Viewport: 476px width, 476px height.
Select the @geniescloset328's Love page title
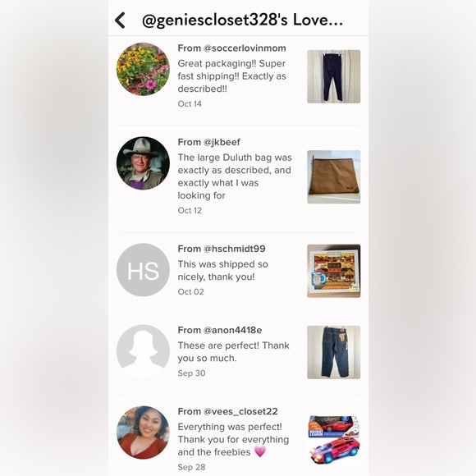242,21
